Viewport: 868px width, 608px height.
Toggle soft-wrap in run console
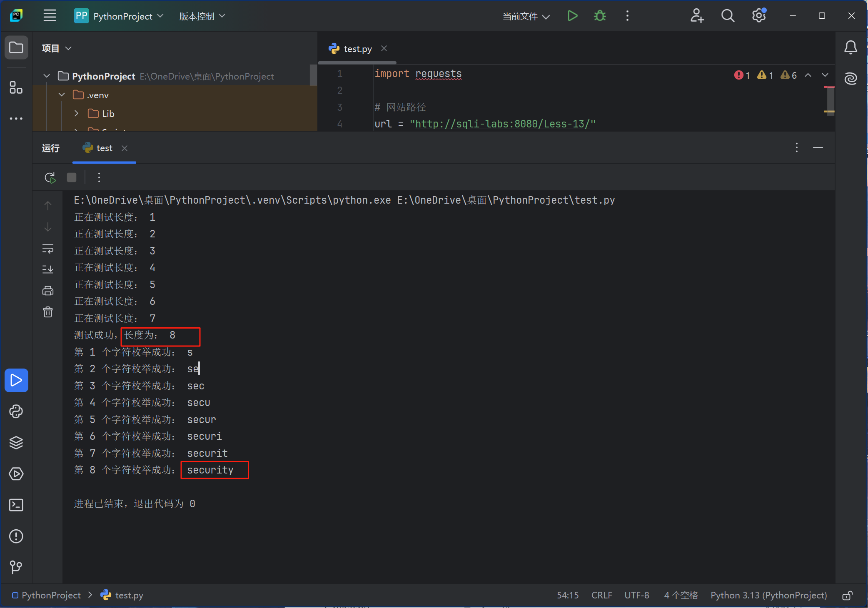pyautogui.click(x=48, y=249)
